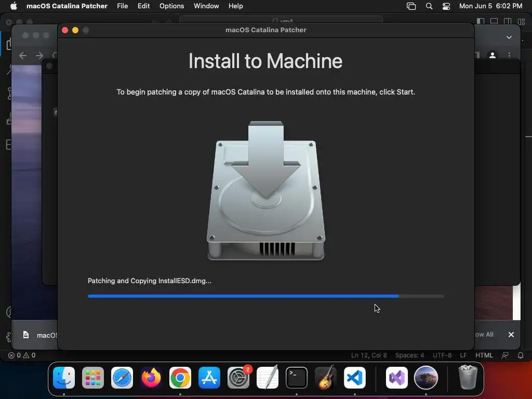Open Spotlight search in the menu bar

[429, 6]
